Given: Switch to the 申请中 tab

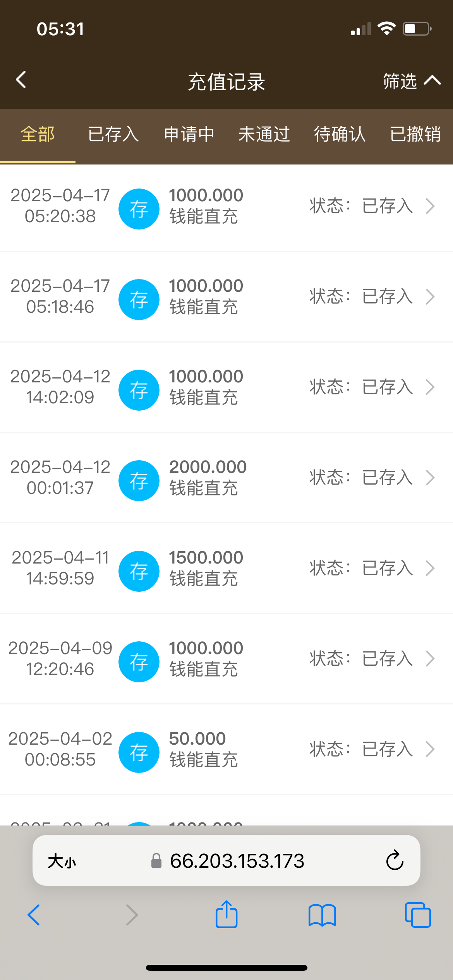Looking at the screenshot, I should click(x=189, y=134).
